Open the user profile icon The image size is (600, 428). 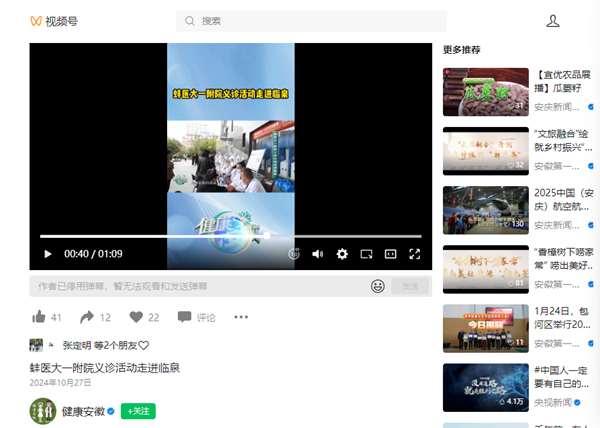[x=553, y=21]
